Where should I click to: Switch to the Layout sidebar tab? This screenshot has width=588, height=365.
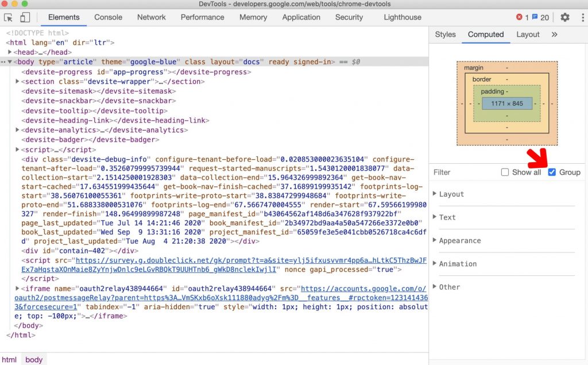[528, 34]
